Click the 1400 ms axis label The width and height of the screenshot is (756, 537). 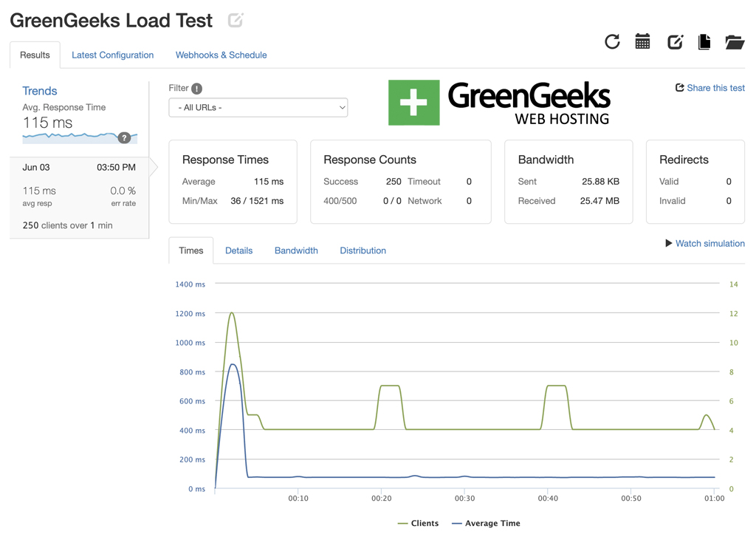[190, 284]
